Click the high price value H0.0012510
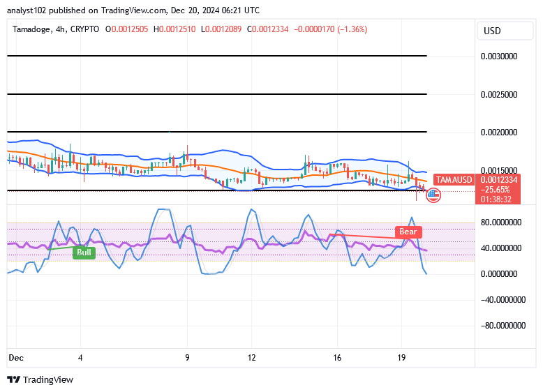The width and height of the screenshot is (543, 392). pyautogui.click(x=174, y=29)
